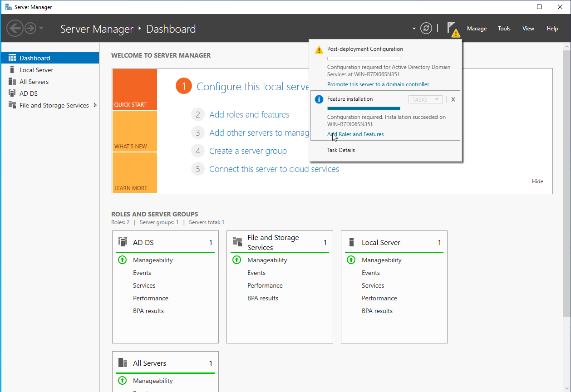The image size is (571, 392).
Task: Click the All Servers tile icon
Action: click(x=123, y=363)
